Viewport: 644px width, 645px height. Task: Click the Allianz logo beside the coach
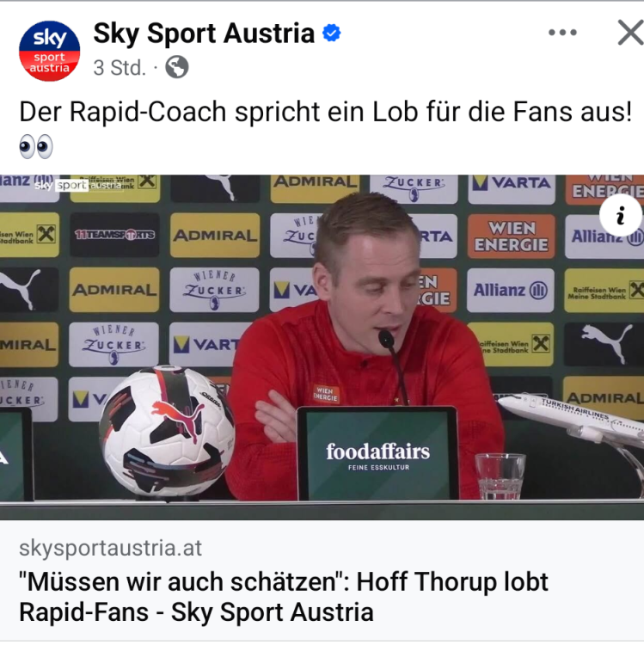click(511, 291)
